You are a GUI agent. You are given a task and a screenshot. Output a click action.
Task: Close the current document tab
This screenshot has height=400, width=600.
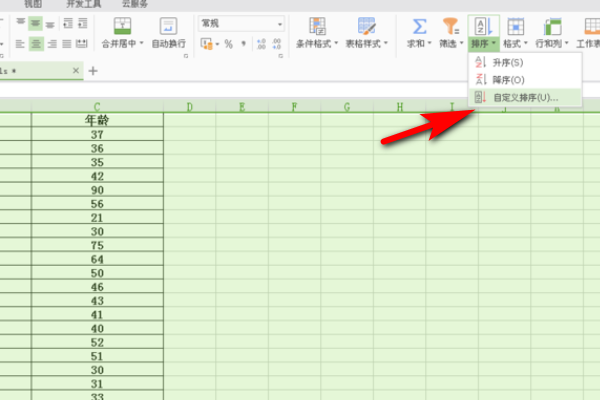(76, 70)
